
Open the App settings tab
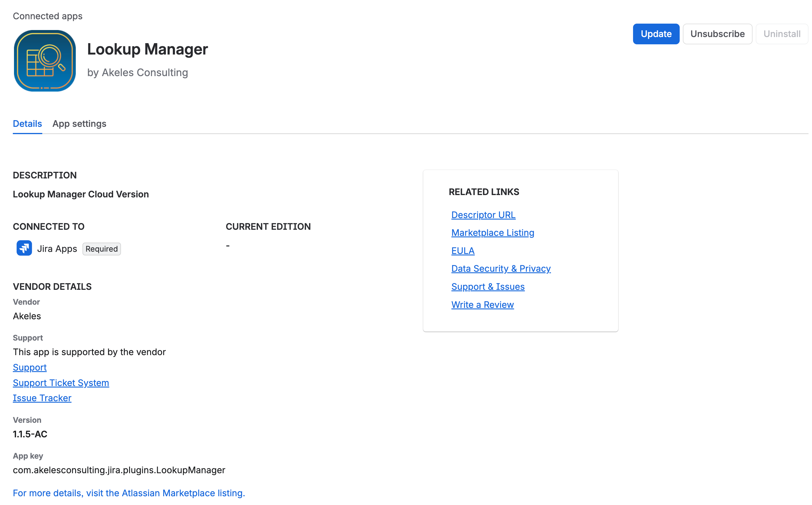80,124
